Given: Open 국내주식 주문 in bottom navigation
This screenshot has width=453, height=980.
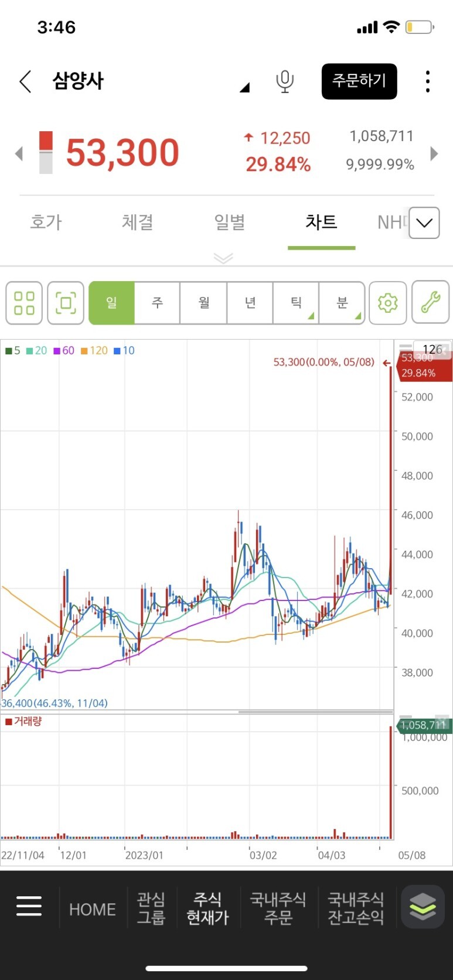Looking at the screenshot, I should pyautogui.click(x=278, y=908).
